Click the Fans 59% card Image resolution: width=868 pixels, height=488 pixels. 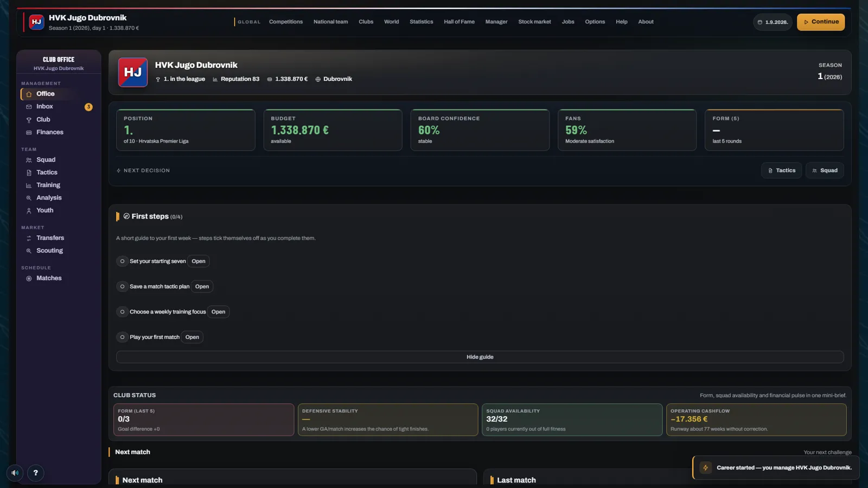(x=627, y=130)
